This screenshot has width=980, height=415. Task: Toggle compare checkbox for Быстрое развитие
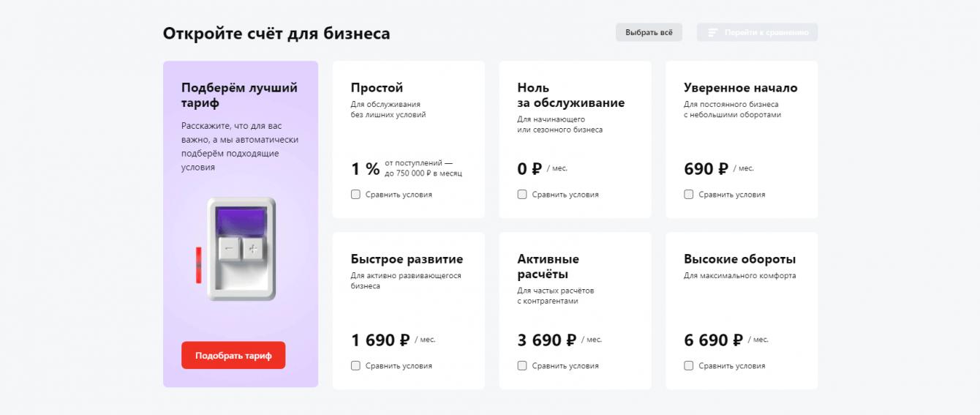click(x=355, y=366)
